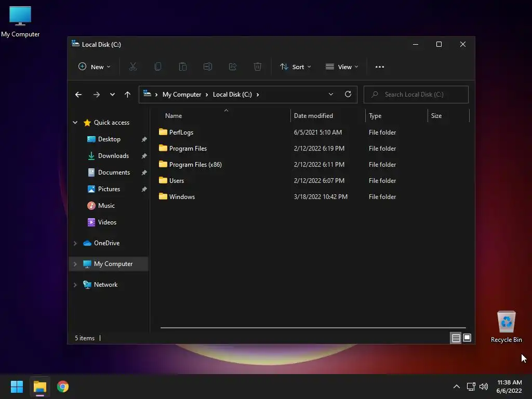Switch to large thumbnails view in status bar

click(467, 338)
